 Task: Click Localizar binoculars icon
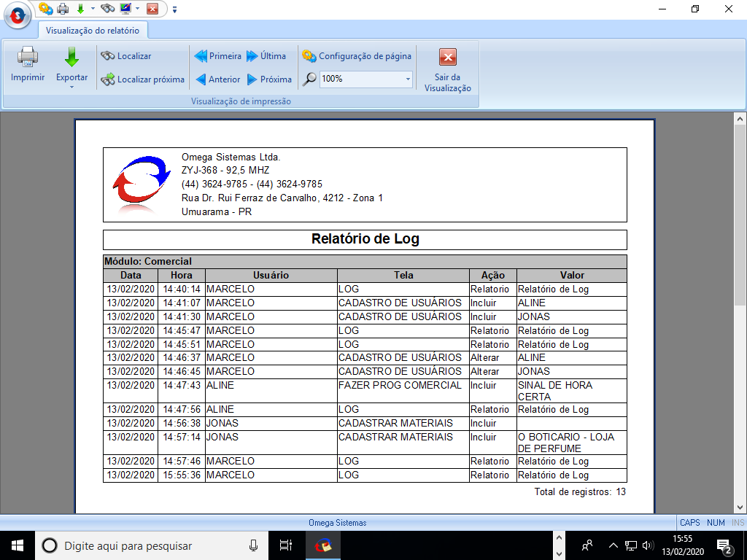click(x=108, y=56)
